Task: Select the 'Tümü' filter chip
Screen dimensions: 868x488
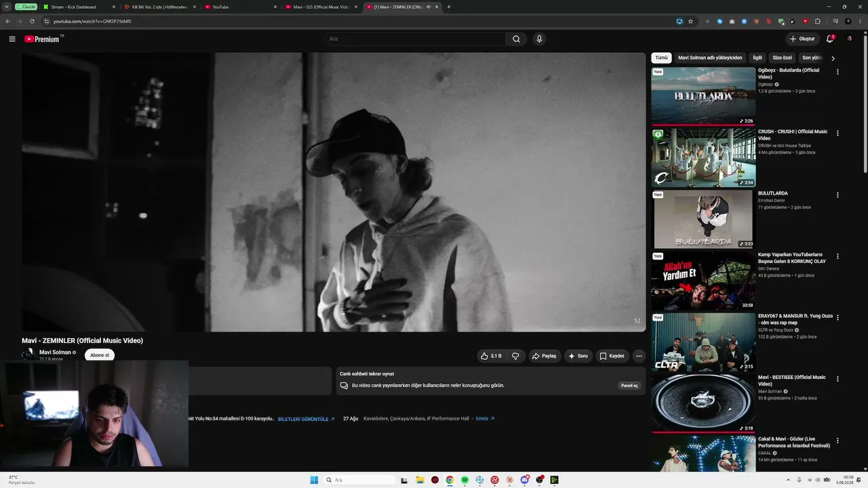Action: (x=661, y=58)
